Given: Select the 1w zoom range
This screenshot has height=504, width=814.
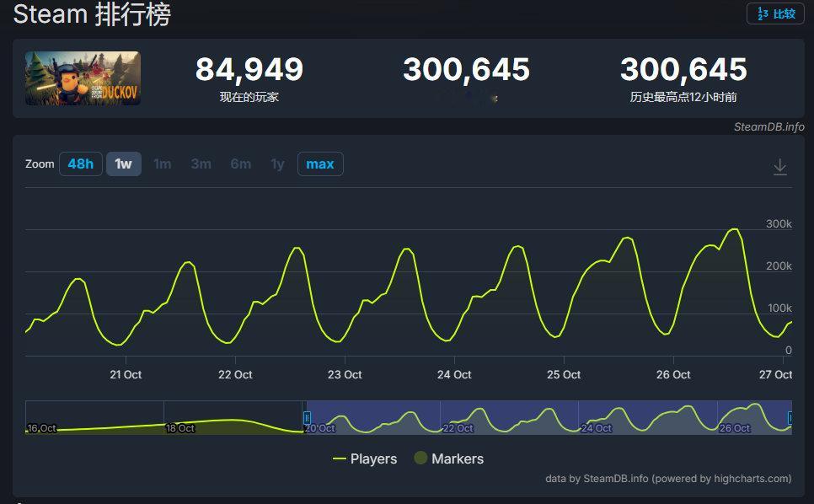Looking at the screenshot, I should 123,164.
